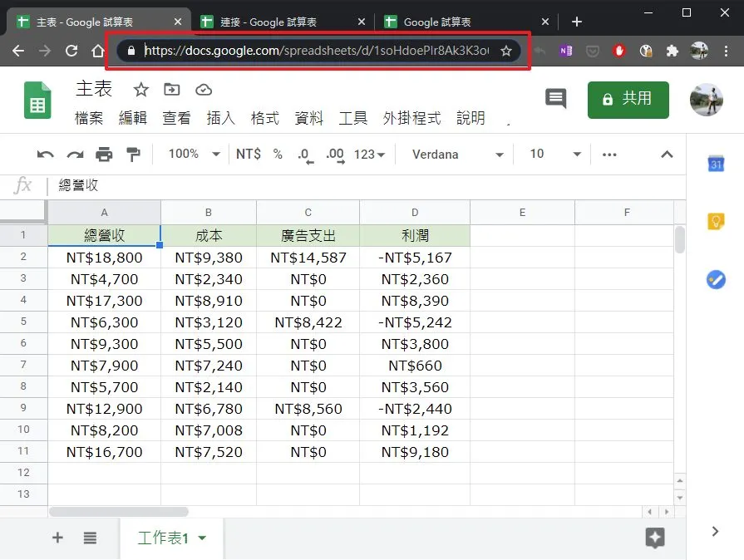Click the horizontal scrollbar thumb

coord(119,512)
